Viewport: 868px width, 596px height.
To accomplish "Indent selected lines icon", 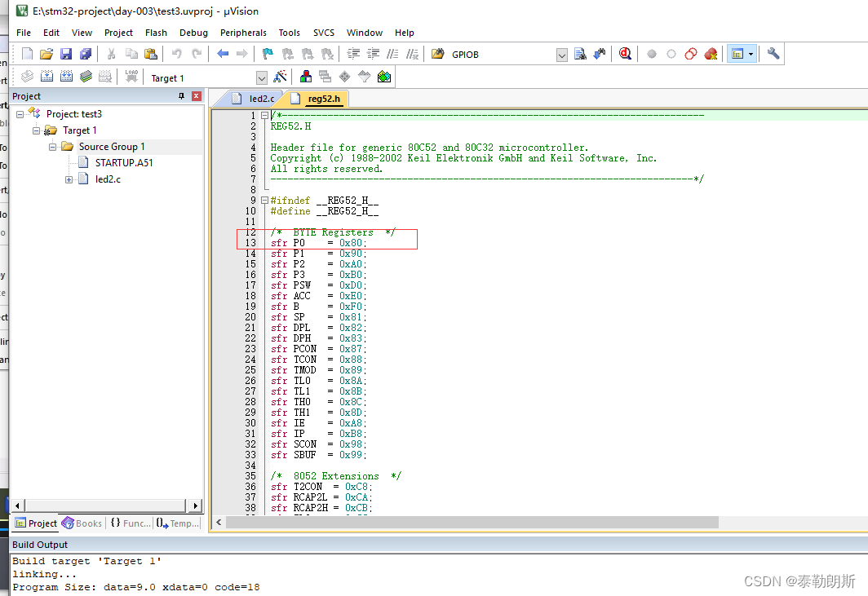I will coord(353,54).
